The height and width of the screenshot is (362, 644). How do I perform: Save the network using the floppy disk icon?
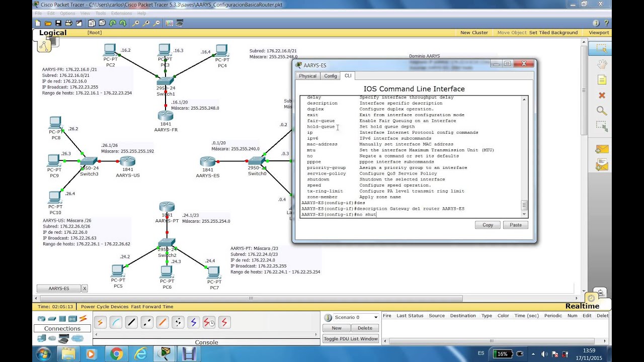(x=58, y=23)
